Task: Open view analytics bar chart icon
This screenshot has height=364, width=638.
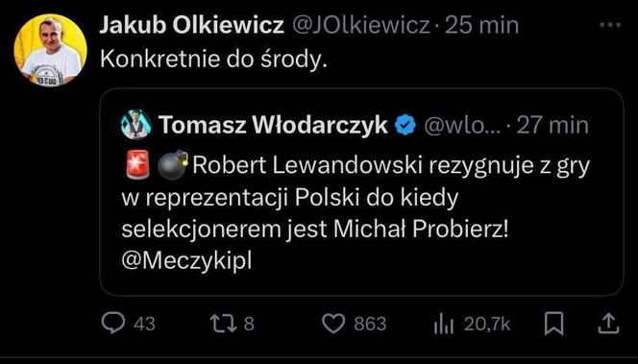Action: (443, 324)
